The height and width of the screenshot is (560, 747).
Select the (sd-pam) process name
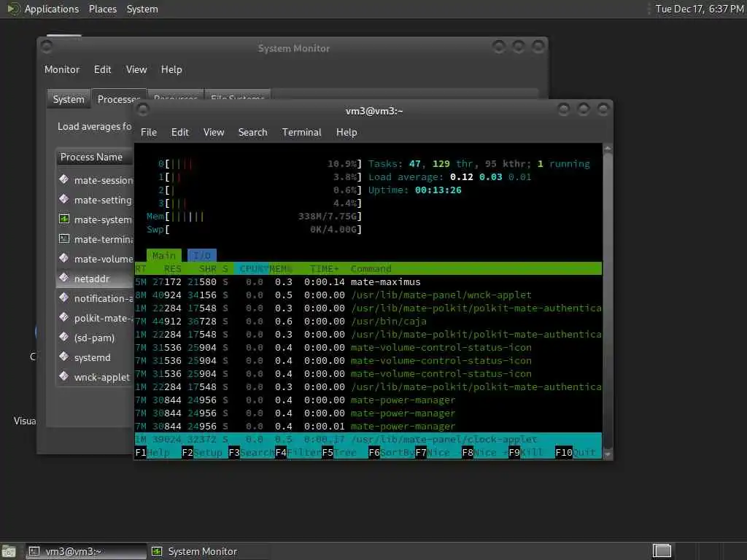pos(94,338)
